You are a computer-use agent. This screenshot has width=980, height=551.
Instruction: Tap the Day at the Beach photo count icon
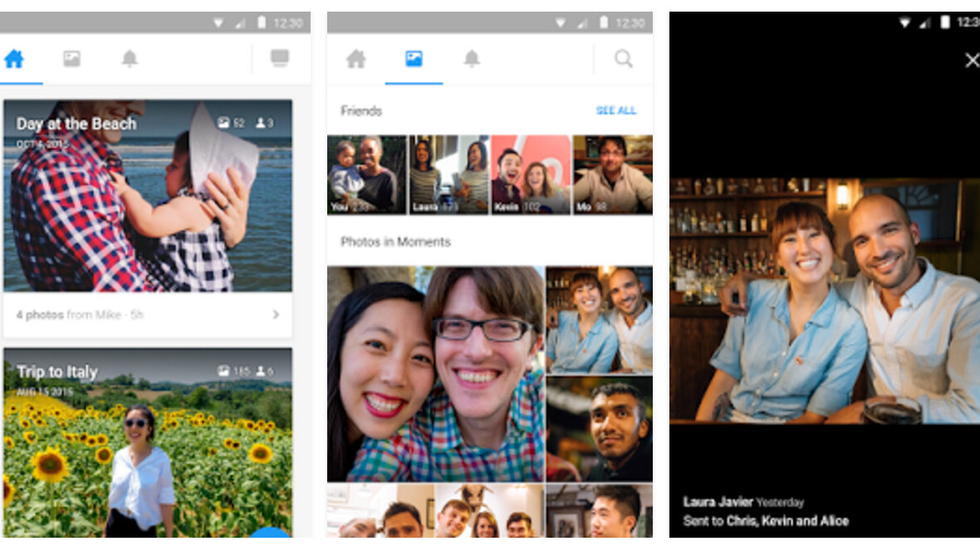click(x=223, y=123)
